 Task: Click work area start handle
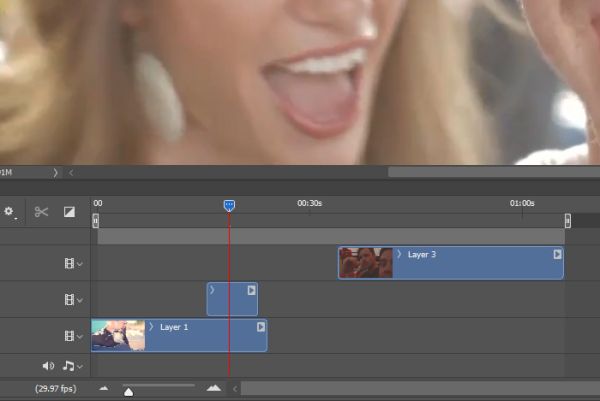pyautogui.click(x=96, y=221)
